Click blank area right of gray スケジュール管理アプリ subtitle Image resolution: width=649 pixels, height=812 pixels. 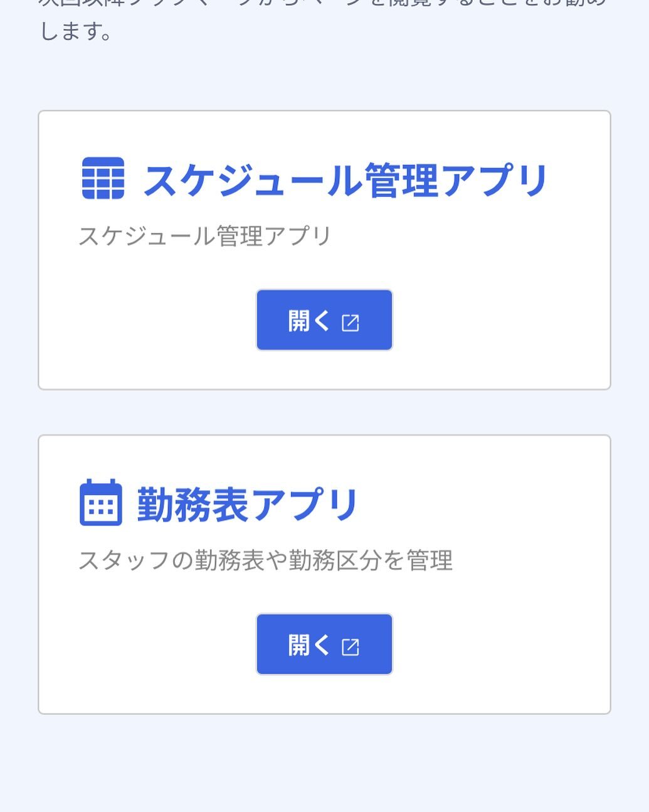coord(470,237)
